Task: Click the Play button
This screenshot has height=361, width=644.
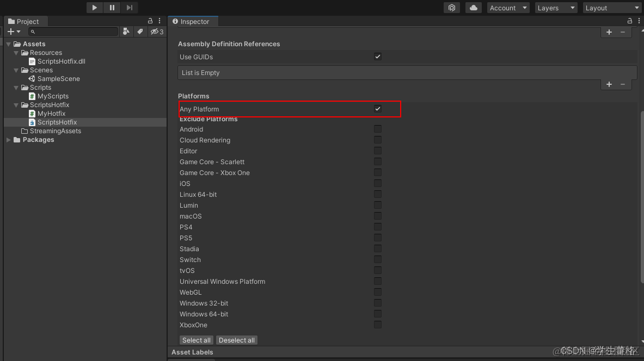Action: (x=95, y=8)
